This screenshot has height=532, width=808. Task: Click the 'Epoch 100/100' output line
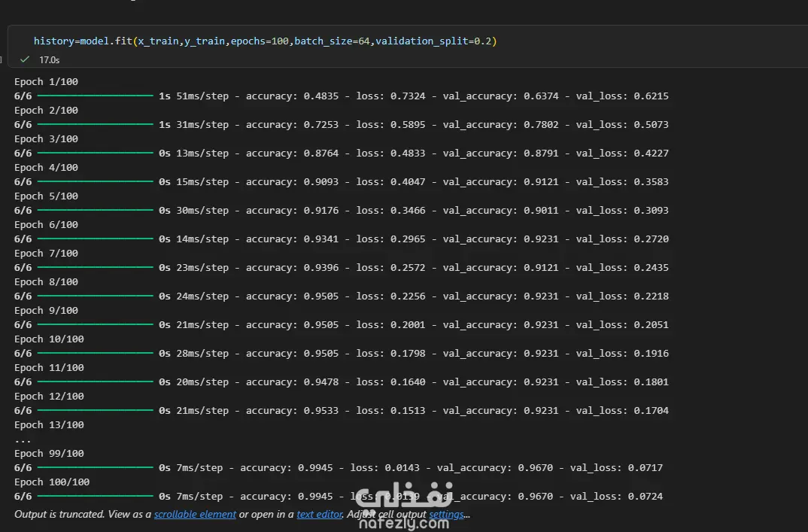(x=52, y=482)
